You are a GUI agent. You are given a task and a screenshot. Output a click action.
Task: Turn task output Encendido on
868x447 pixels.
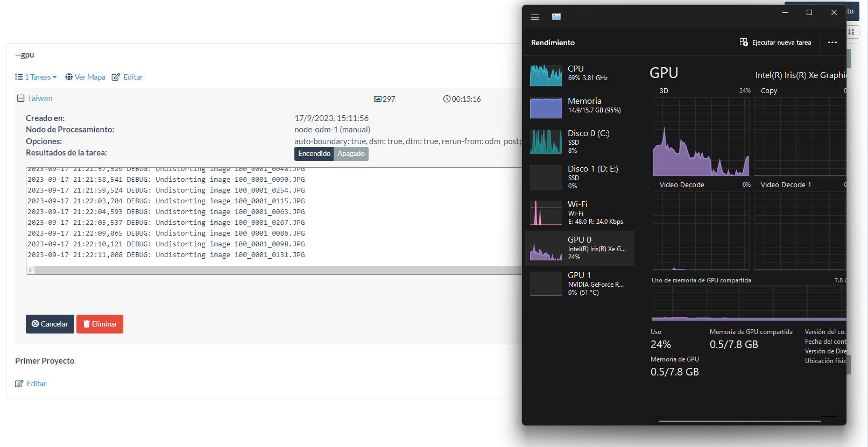pos(314,154)
